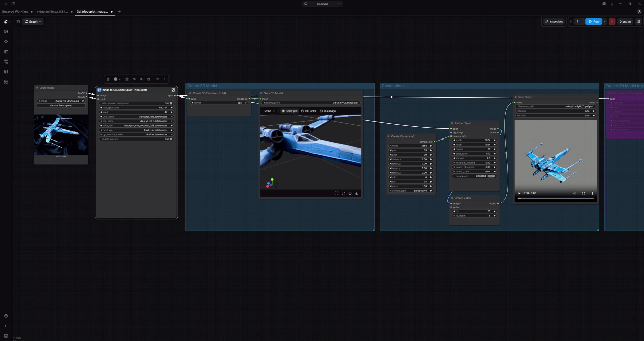The width and height of the screenshot is (644, 341).
Task: Toggle collapse dot on the Render Splat node
Action: pos(452,123)
